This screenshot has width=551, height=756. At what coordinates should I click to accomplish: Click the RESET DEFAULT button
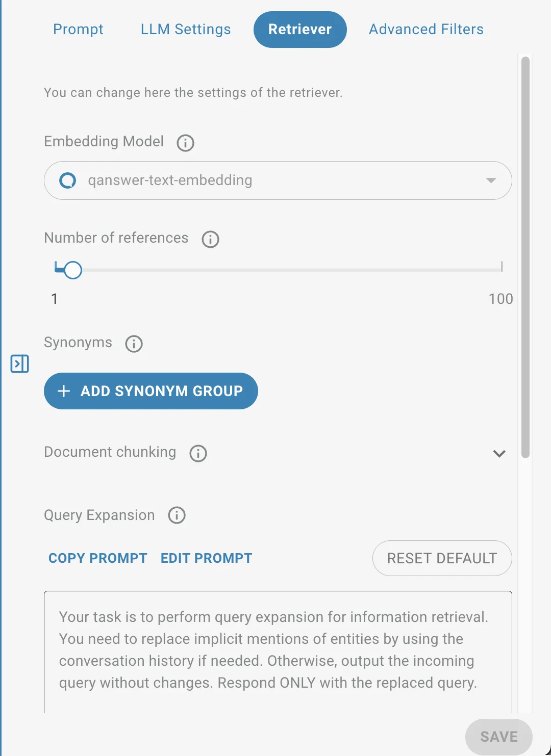tap(442, 558)
